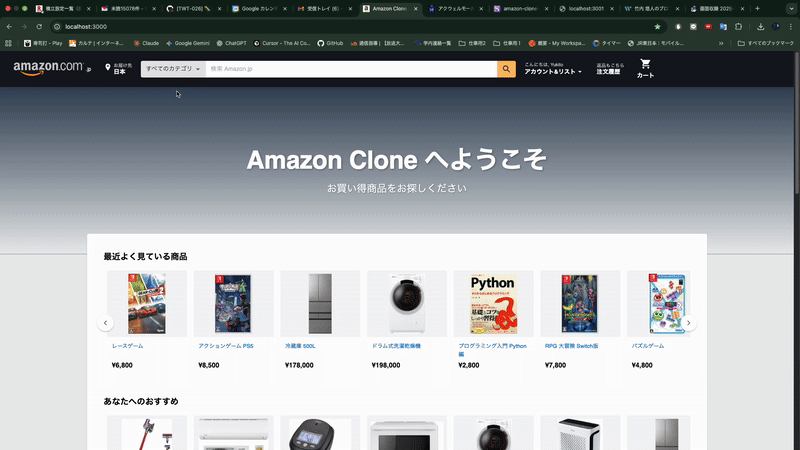
Task: Switch to the localhost:3001 tab
Action: coord(586,9)
